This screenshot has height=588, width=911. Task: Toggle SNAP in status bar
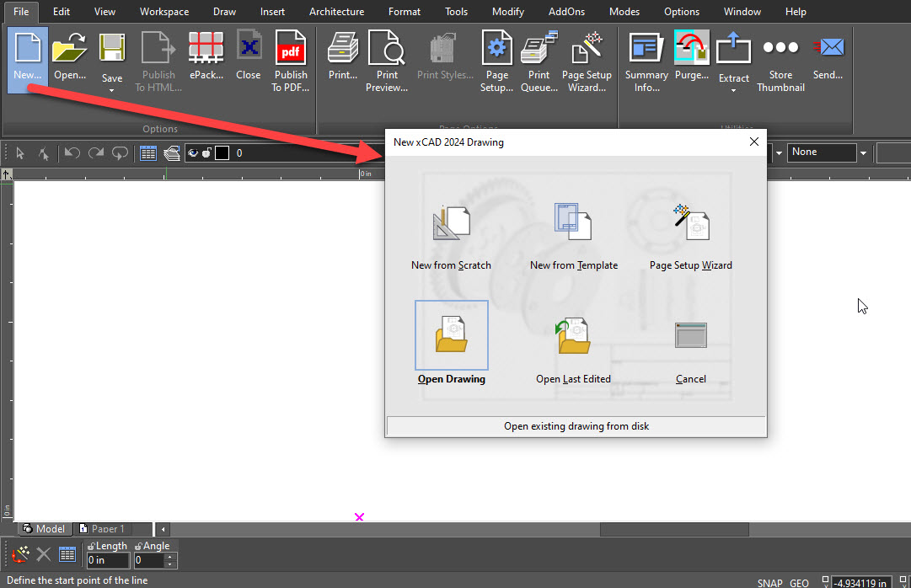[769, 583]
